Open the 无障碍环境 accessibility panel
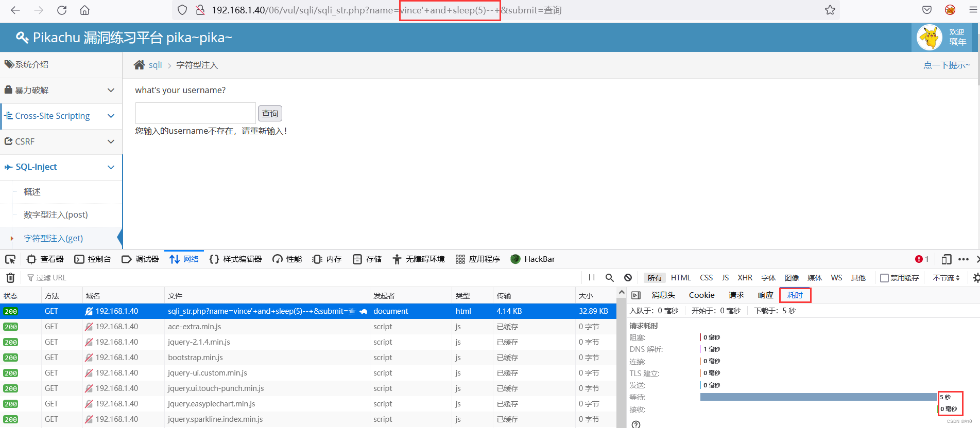The image size is (980, 428). 418,259
